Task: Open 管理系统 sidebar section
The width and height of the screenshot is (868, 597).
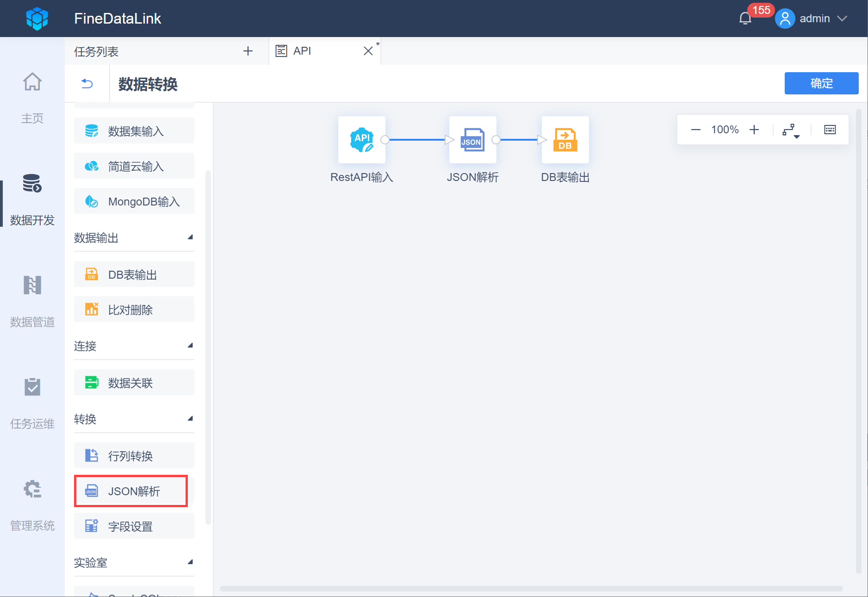Action: click(32, 505)
